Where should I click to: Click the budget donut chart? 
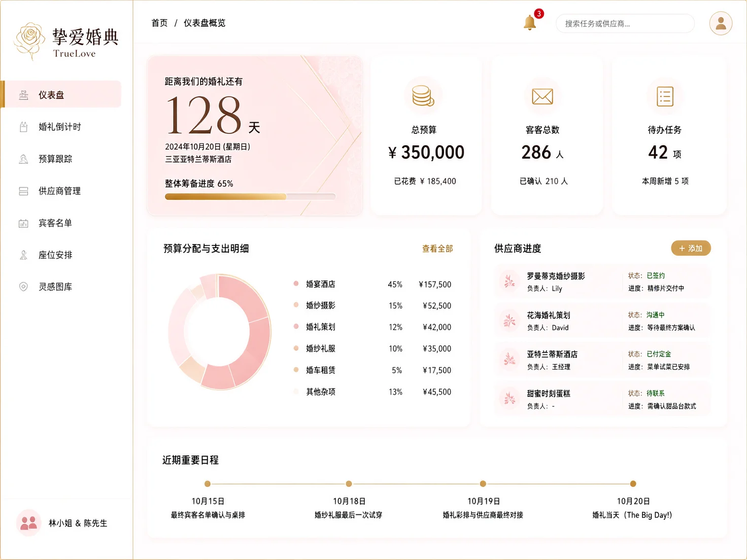(219, 332)
